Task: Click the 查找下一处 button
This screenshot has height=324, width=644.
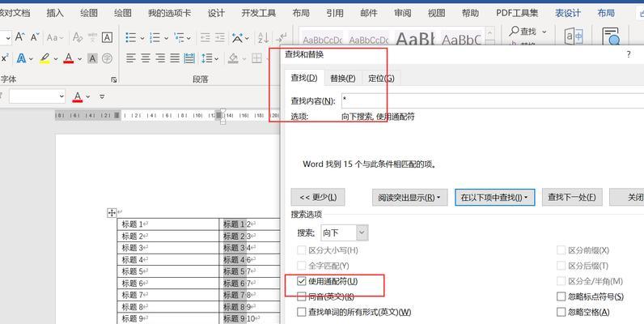Action: 572,198
